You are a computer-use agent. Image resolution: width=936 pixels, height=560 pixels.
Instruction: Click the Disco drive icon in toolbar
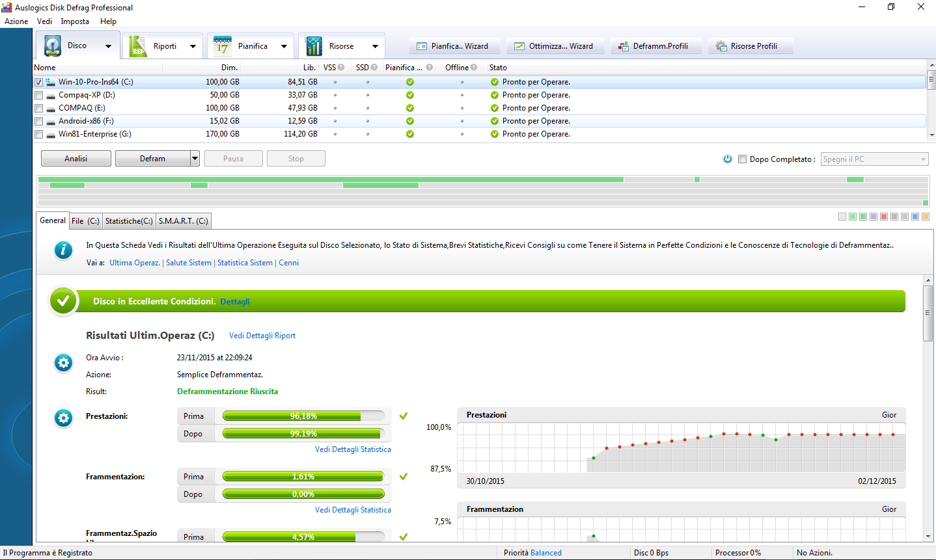point(53,46)
